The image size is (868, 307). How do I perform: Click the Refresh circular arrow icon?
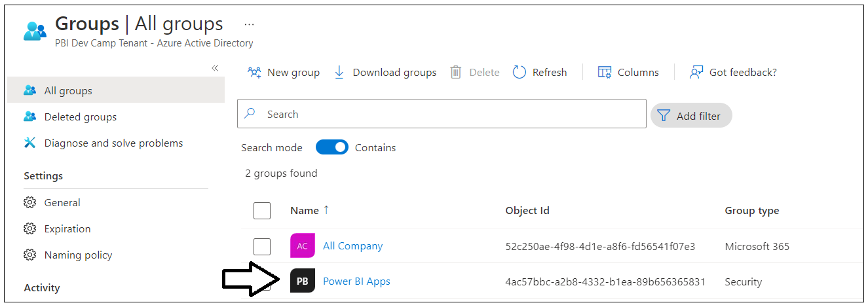519,72
